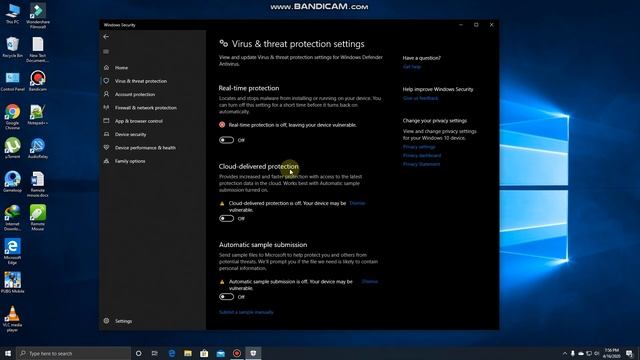Screen dimensions: 640x360
Task: Select New Text Document on desktop
Action: 38,50
